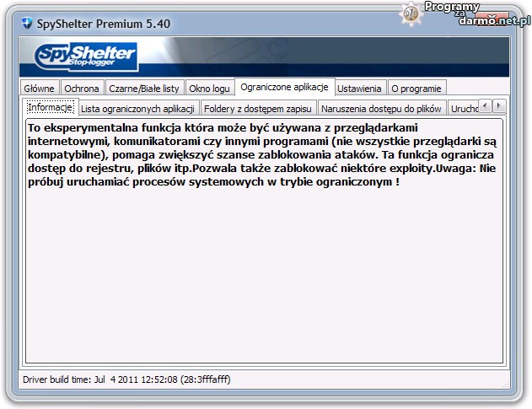Select the Ograniczone aplikacje tab

tap(283, 88)
